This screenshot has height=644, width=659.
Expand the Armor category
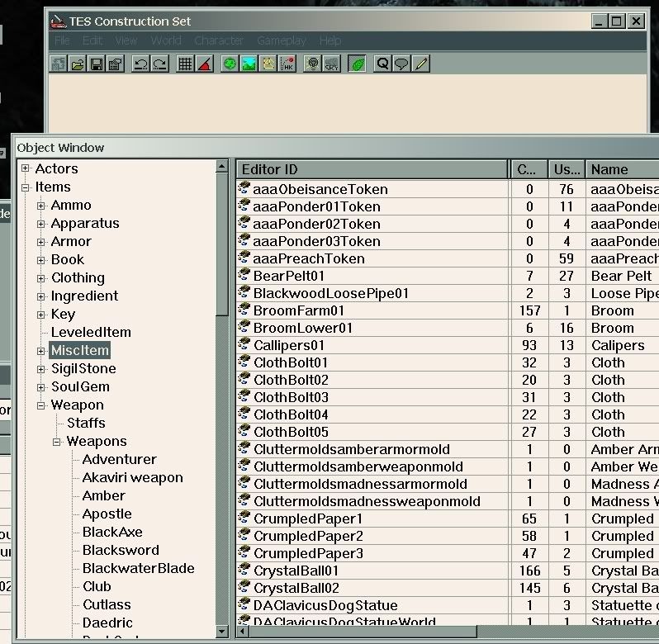click(x=40, y=242)
